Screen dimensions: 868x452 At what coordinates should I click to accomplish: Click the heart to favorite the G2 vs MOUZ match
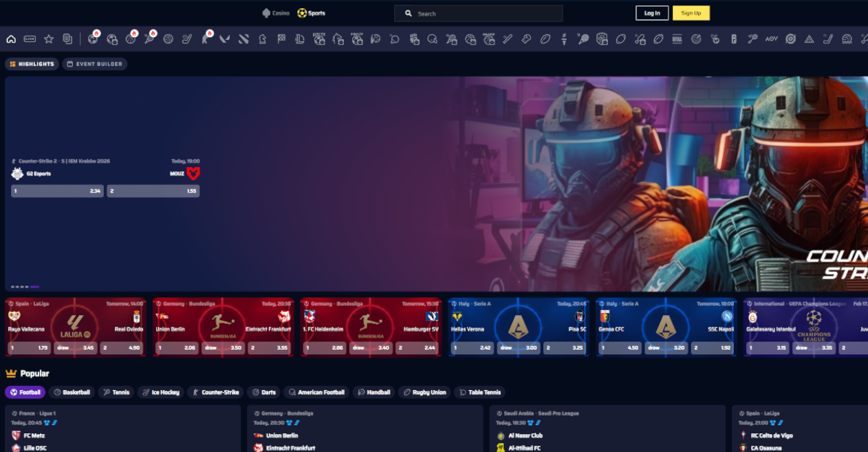pyautogui.click(x=195, y=173)
